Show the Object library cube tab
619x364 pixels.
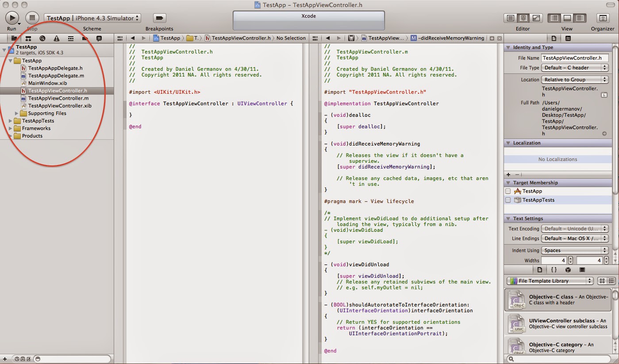568,270
